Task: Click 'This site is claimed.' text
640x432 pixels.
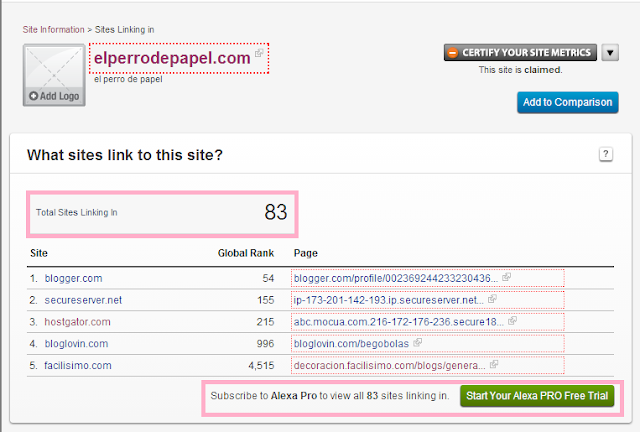Action: [x=520, y=70]
